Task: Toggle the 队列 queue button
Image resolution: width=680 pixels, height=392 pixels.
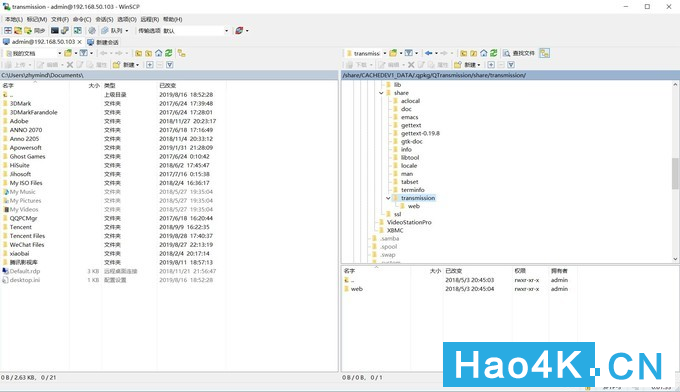Action: pyautogui.click(x=112, y=30)
